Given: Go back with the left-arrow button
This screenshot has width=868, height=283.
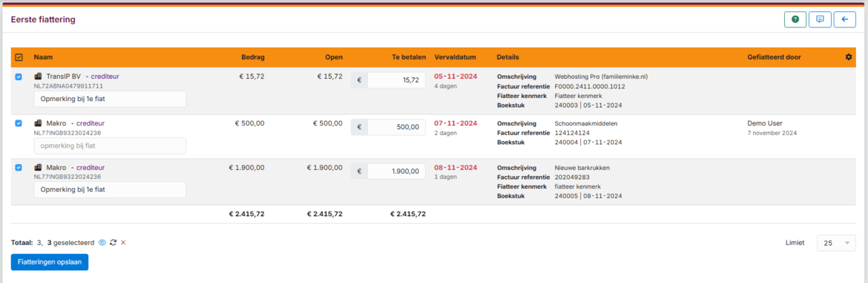Looking at the screenshot, I should [845, 19].
